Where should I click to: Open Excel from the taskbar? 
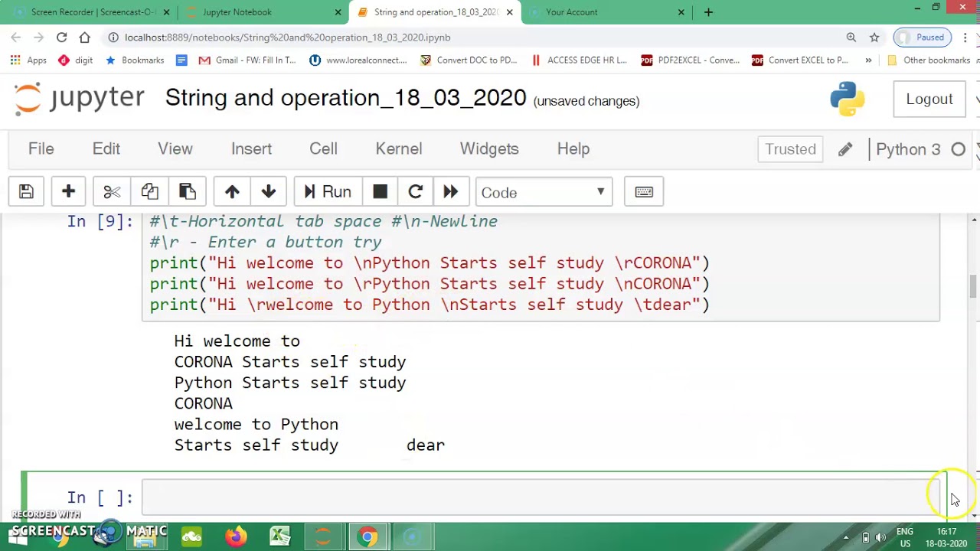pyautogui.click(x=279, y=536)
